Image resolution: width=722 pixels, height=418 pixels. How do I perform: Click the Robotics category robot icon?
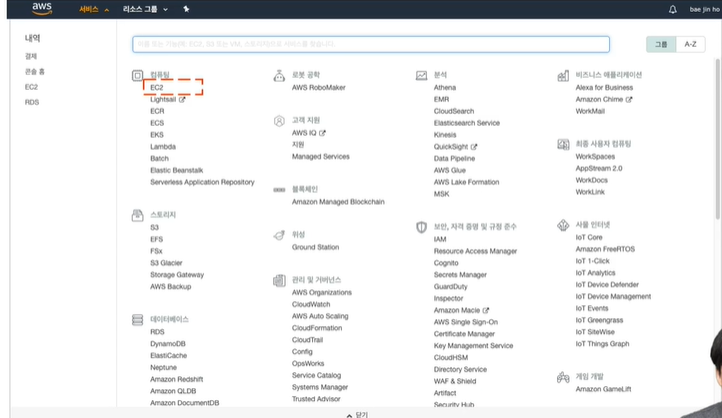click(279, 75)
